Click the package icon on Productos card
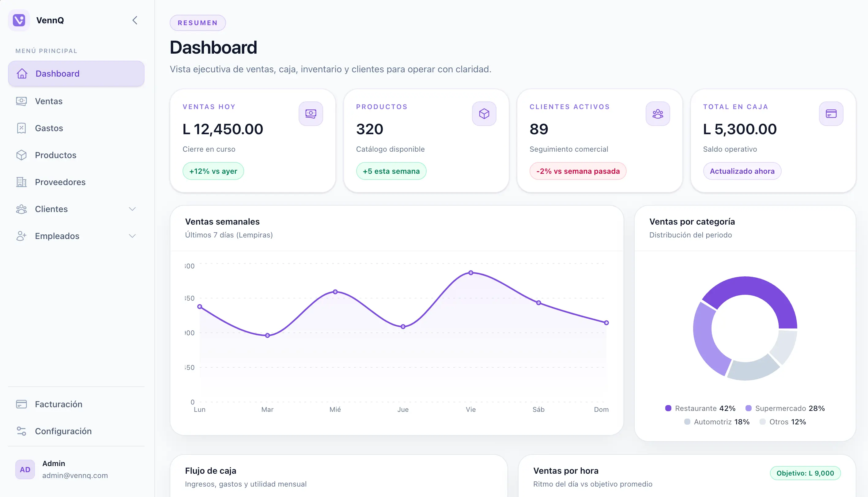Viewport: 868px width, 497px height. point(484,113)
